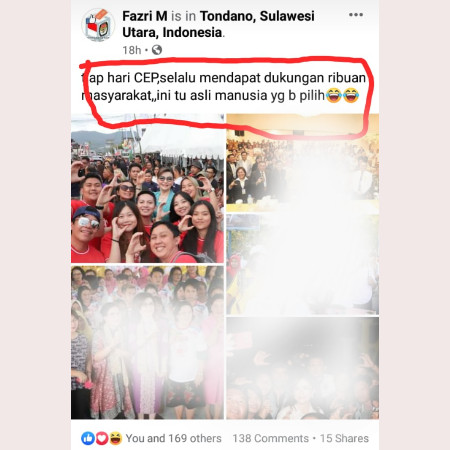This screenshot has height=450, width=450.
Task: Open the red-shirt crowd selfie photo
Action: pos(147,188)
